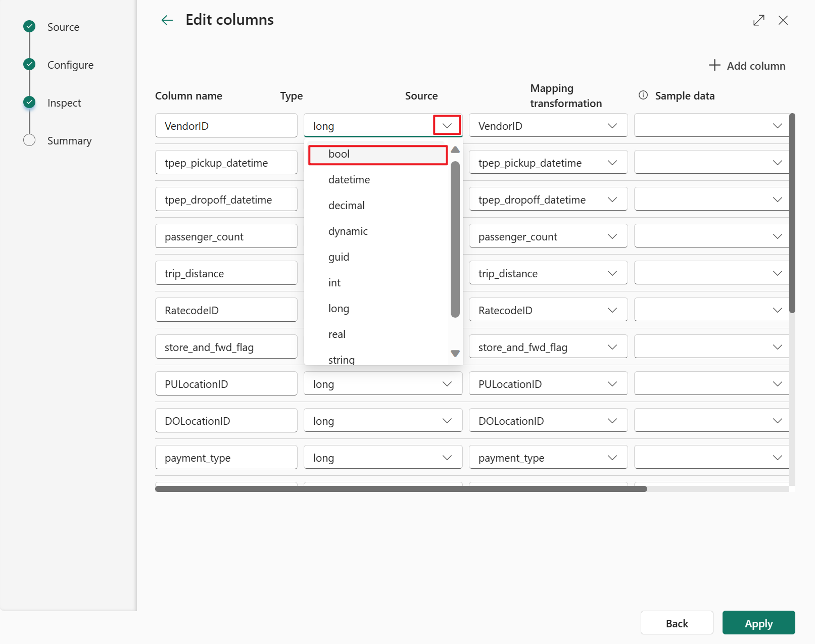815x644 pixels.
Task: Edit the RatecodeID column name field
Action: [x=226, y=310]
